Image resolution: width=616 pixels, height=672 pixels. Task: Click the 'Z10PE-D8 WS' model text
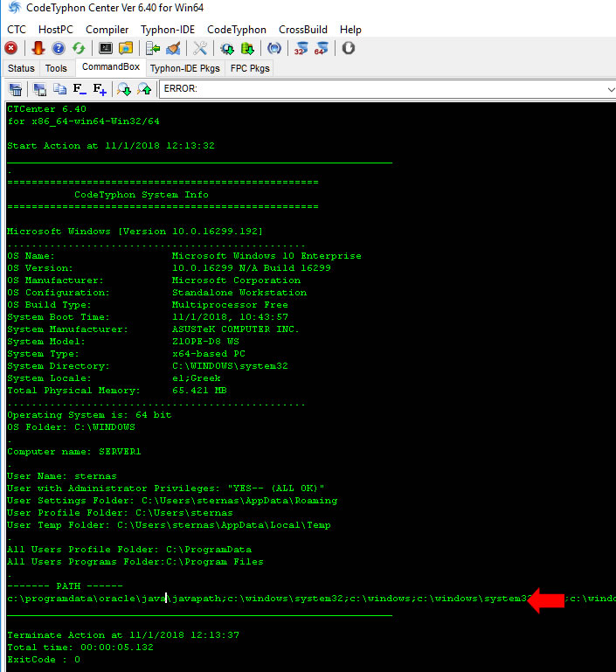205,342
